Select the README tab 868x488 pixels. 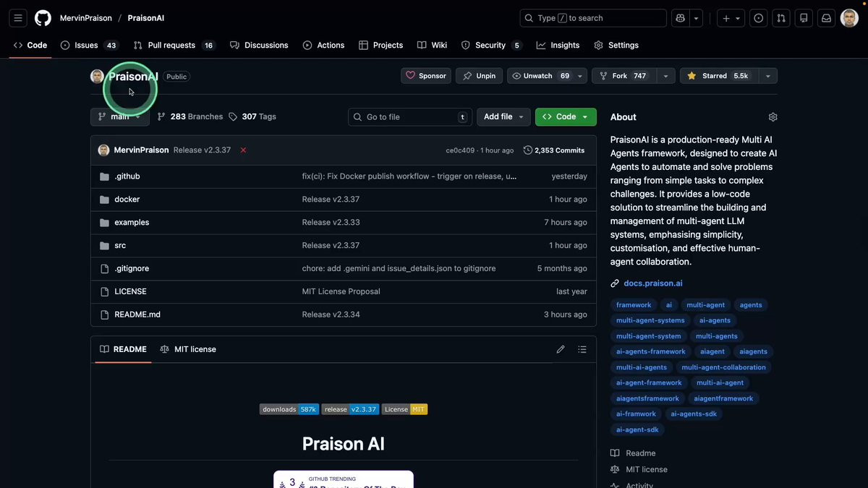tap(123, 349)
